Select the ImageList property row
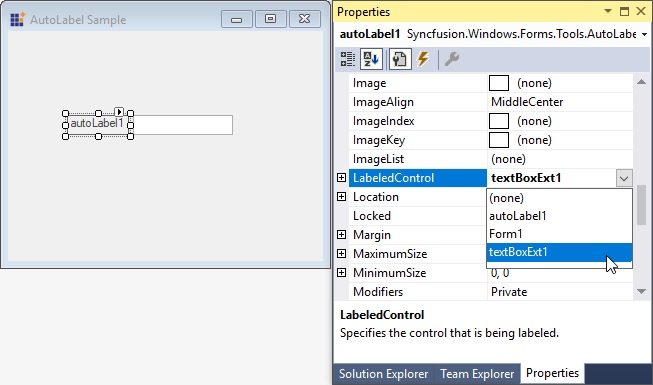Image resolution: width=653 pixels, height=385 pixels. 491,159
